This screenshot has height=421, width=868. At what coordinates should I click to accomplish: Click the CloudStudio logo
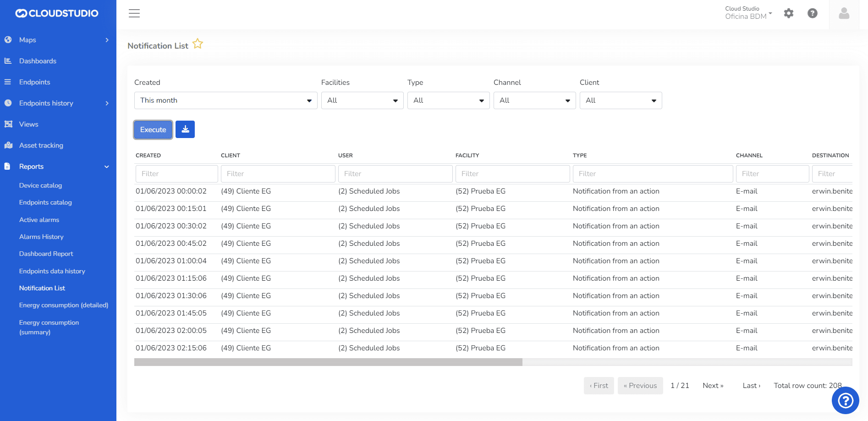pyautogui.click(x=57, y=13)
